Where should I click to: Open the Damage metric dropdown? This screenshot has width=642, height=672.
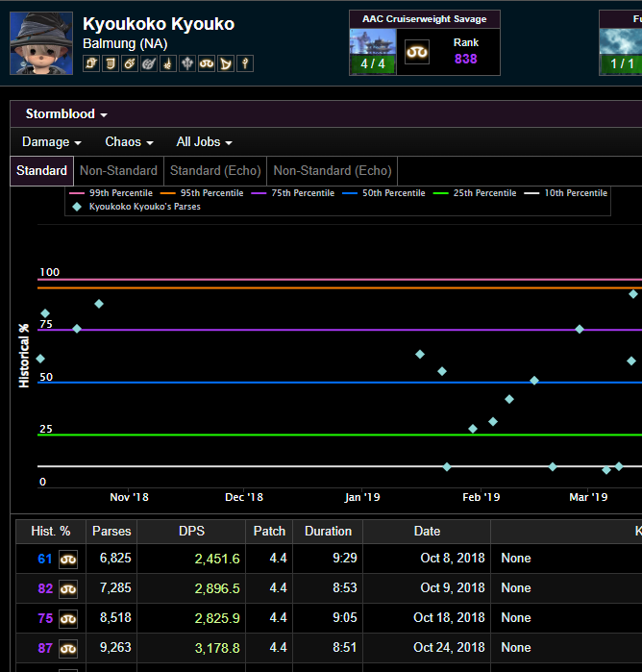52,142
